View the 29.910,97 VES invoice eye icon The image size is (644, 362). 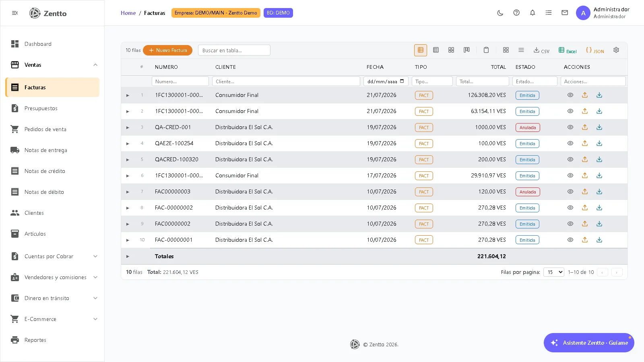click(x=570, y=175)
